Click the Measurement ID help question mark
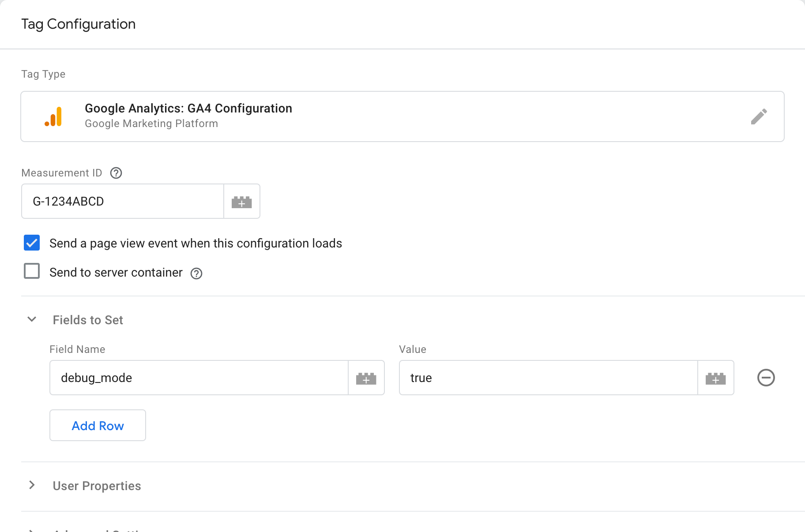The width and height of the screenshot is (805, 532). [x=116, y=173]
